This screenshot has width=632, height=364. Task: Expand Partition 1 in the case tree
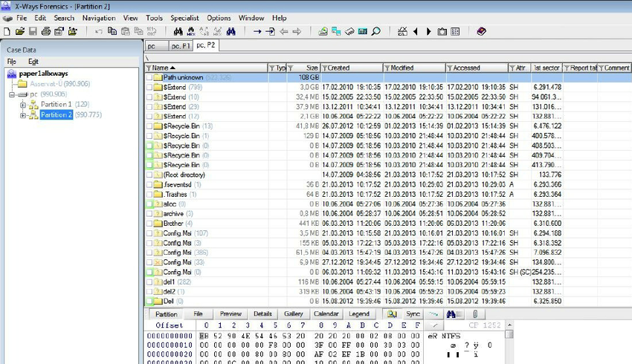[x=23, y=105]
